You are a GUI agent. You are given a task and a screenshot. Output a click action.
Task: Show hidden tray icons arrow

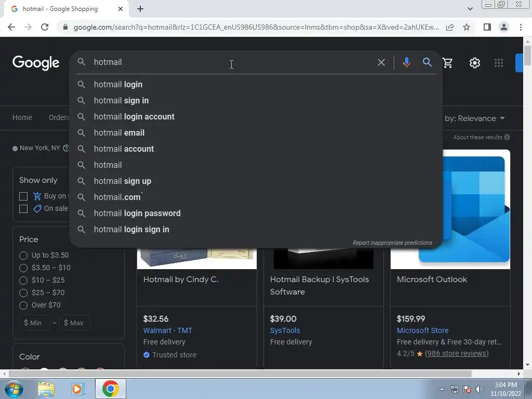click(x=442, y=389)
